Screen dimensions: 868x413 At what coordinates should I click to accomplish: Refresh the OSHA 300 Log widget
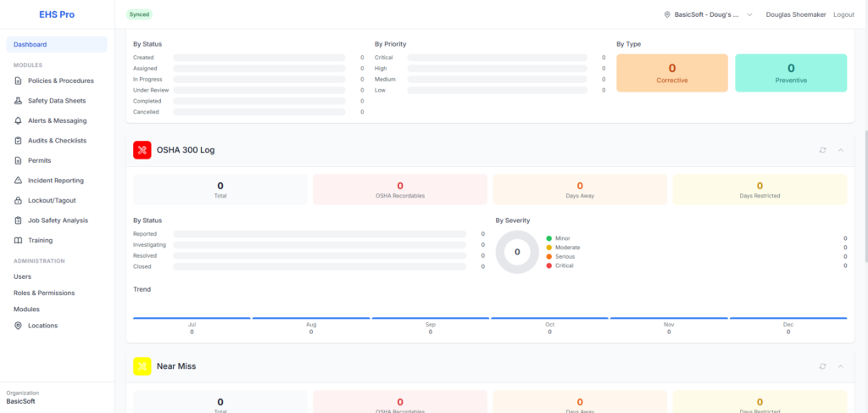coord(822,150)
